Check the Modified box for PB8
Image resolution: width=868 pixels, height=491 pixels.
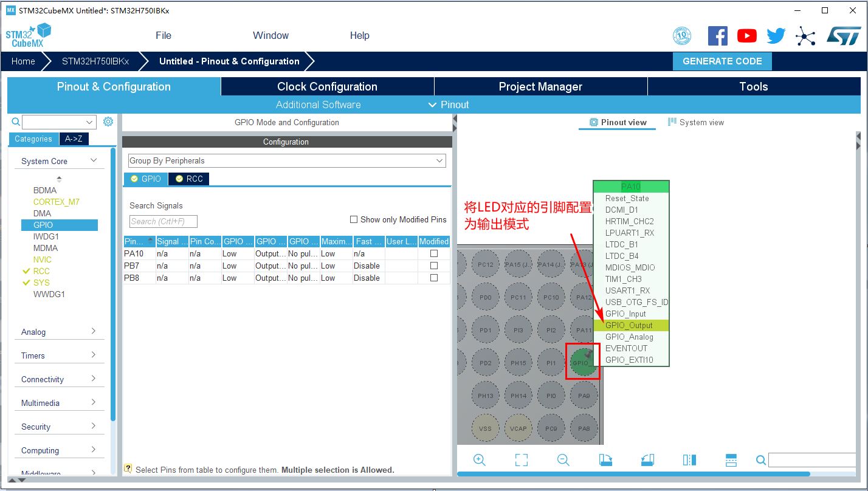click(x=434, y=278)
